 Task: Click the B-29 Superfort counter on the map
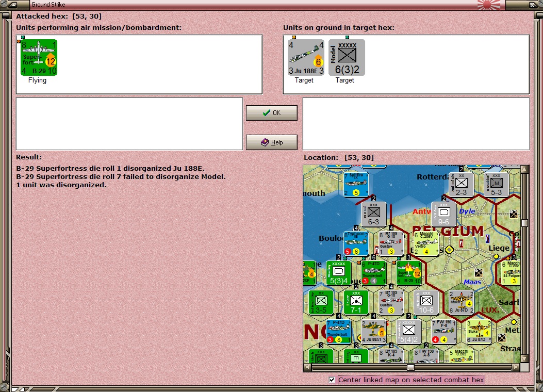(x=408, y=273)
